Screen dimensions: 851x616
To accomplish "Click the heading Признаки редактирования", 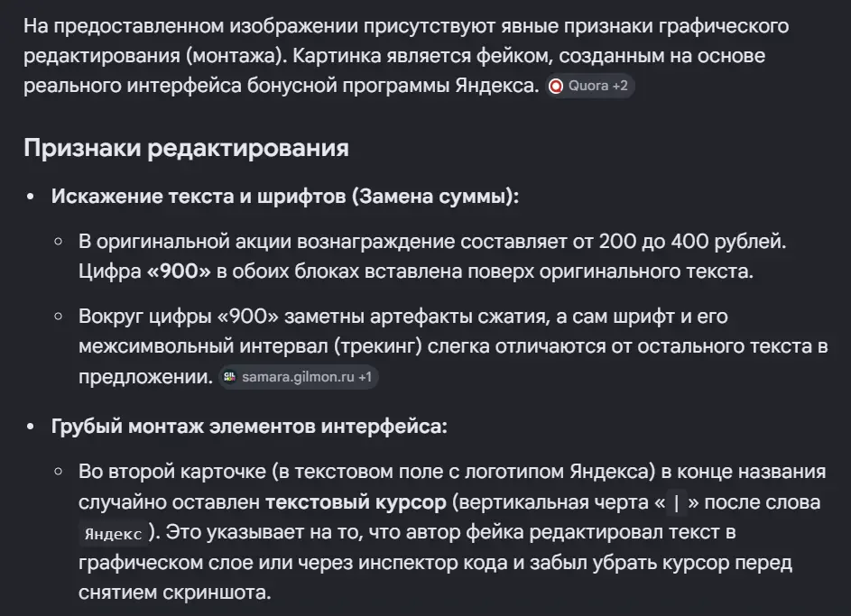I will [186, 148].
